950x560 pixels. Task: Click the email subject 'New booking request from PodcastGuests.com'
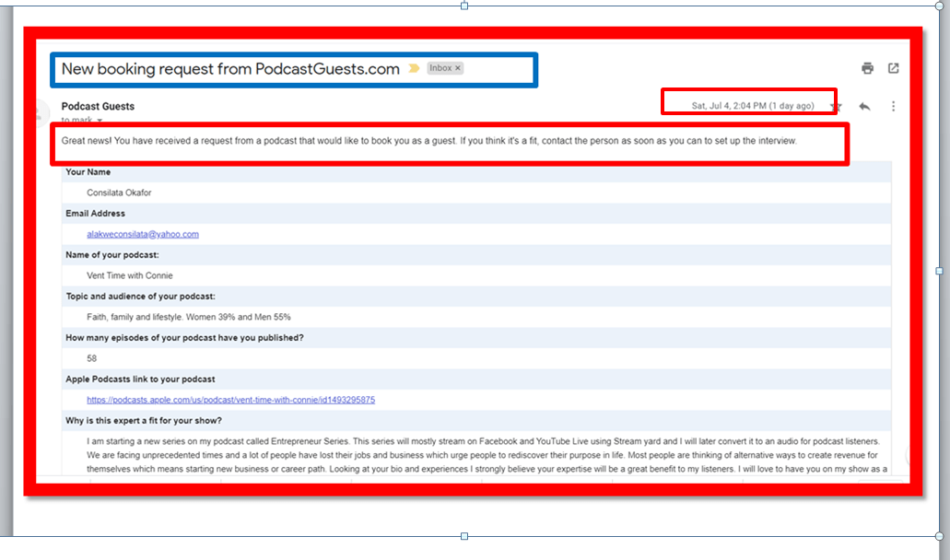coord(230,69)
